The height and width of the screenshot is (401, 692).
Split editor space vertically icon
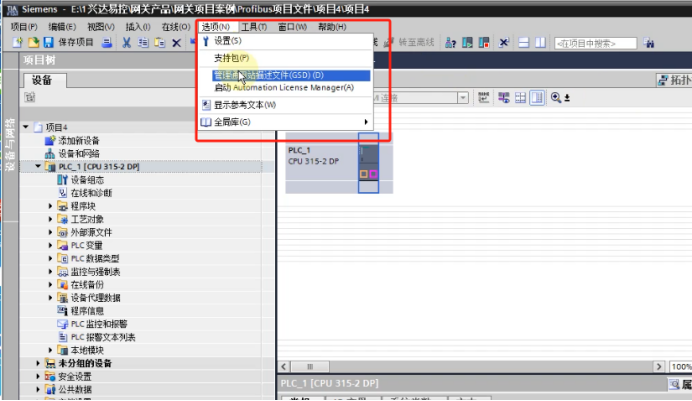(540, 43)
